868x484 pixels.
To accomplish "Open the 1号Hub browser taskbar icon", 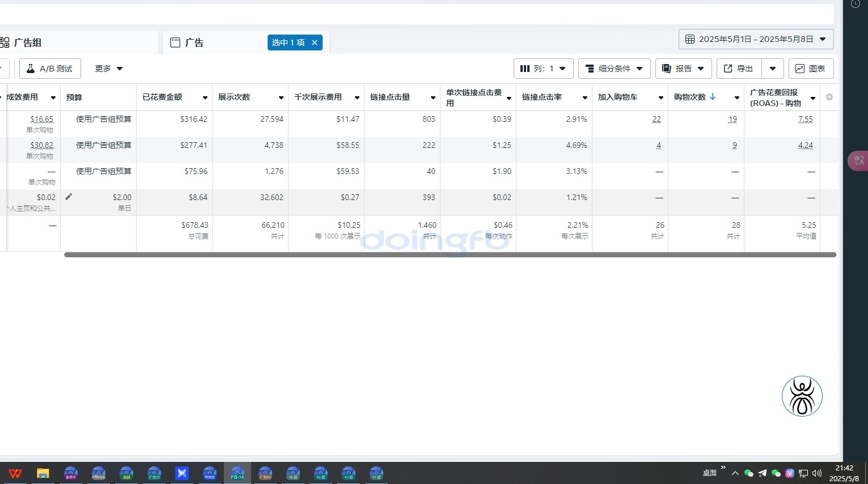I will click(99, 473).
